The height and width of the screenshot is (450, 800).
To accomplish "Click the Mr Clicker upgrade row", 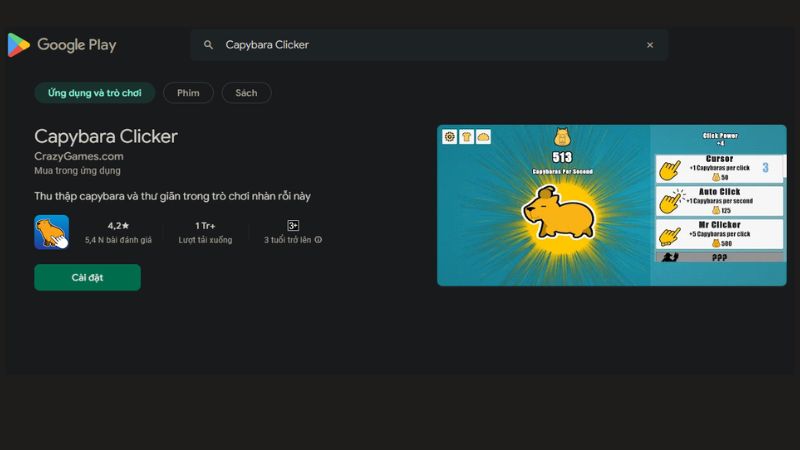I will [719, 234].
